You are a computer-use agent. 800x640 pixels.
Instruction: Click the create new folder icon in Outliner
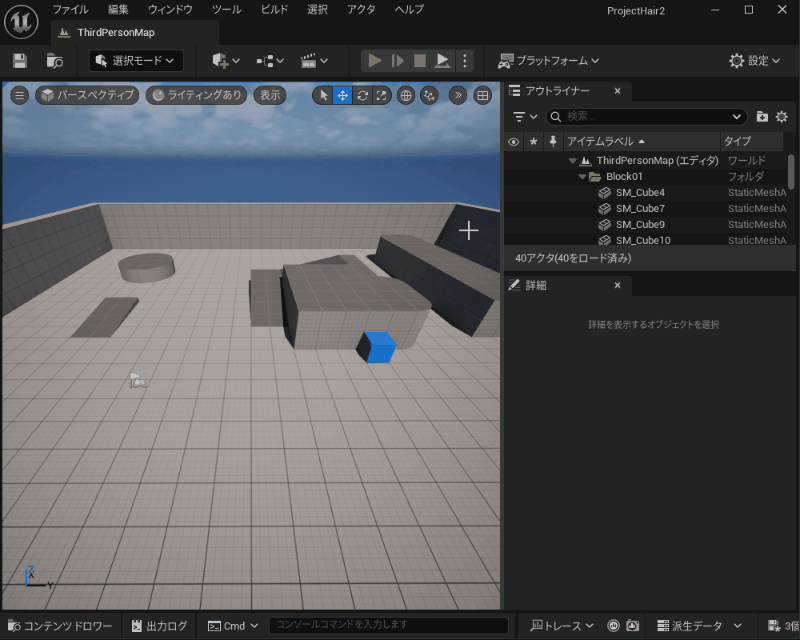coord(762,117)
